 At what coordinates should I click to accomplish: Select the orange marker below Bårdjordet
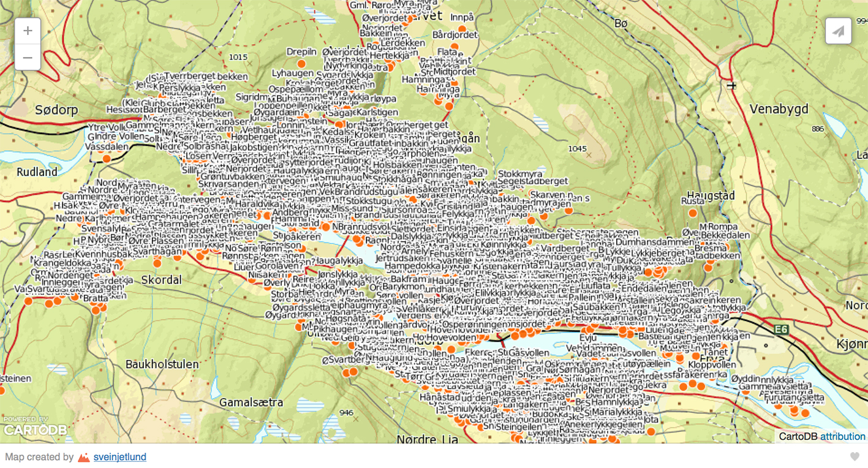[455, 47]
